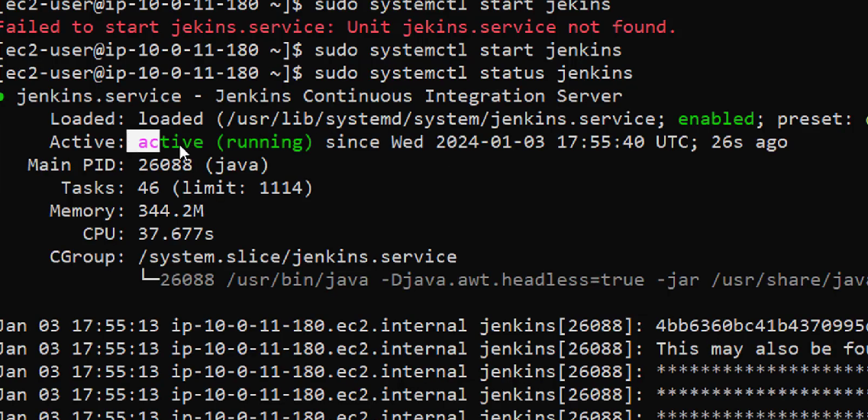Screen dimensions: 868x420
Task: Click the '-Djava.awt.headless=true' argument
Action: coord(512,280)
